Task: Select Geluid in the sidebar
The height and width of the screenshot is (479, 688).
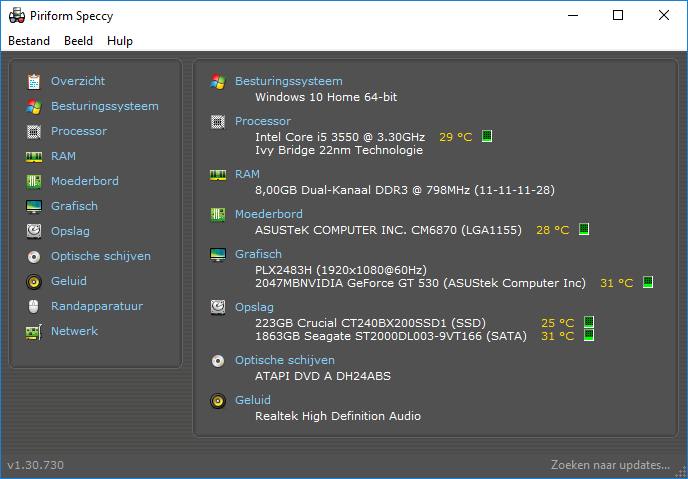Action: coord(68,281)
